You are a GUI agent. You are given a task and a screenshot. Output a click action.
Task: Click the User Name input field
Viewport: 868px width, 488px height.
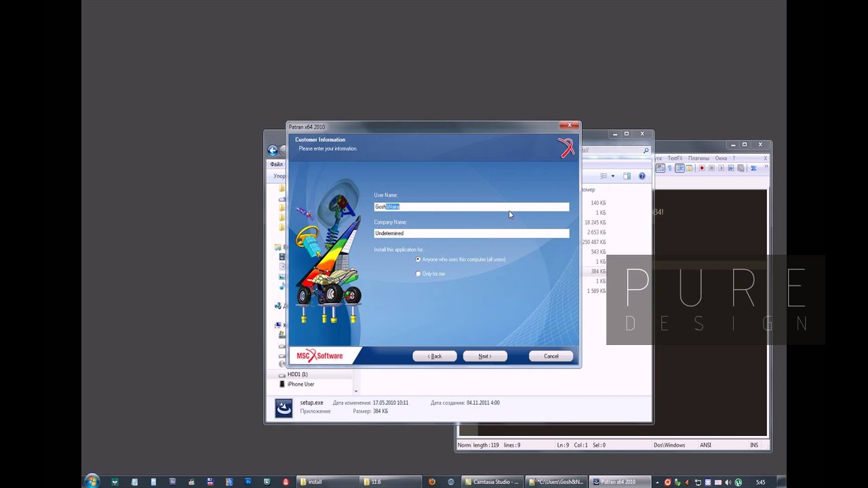[471, 207]
